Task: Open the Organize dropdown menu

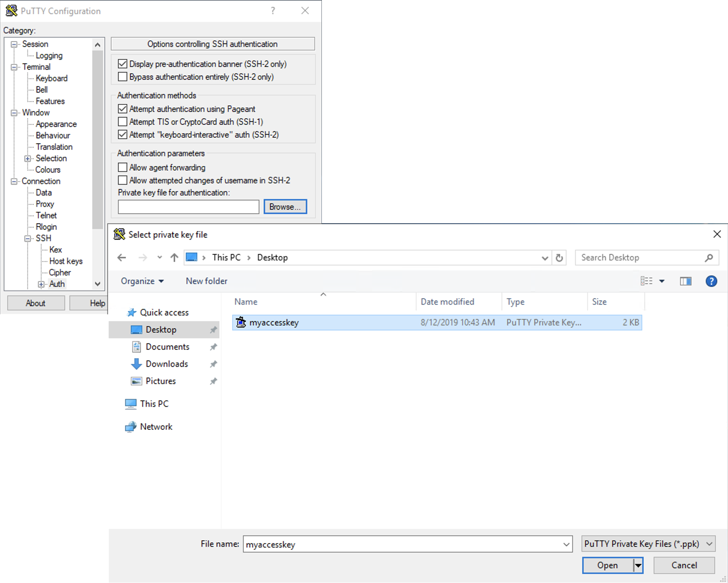Action: [x=142, y=281]
